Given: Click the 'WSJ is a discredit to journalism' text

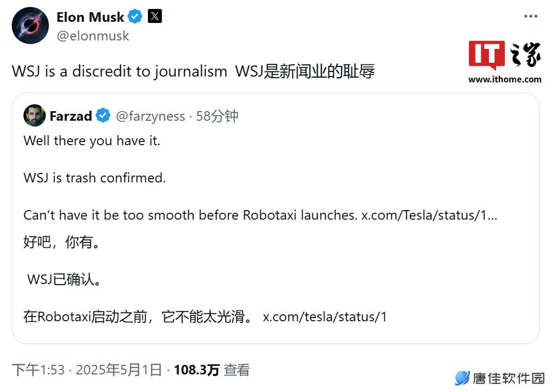Looking at the screenshot, I should coord(120,71).
